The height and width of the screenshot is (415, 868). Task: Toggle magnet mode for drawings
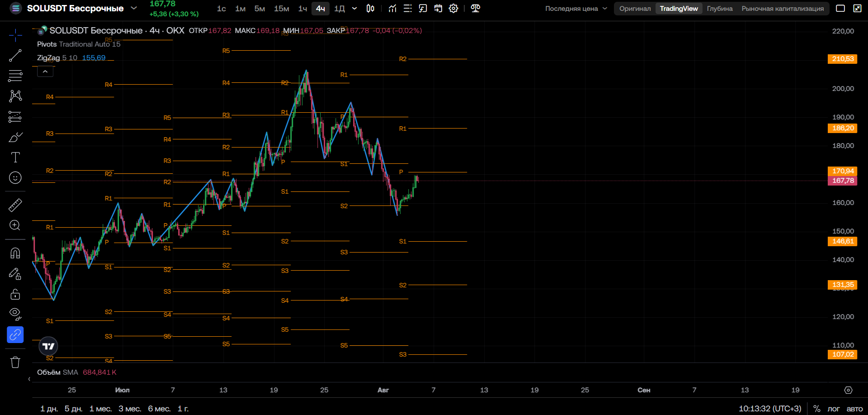point(15,253)
